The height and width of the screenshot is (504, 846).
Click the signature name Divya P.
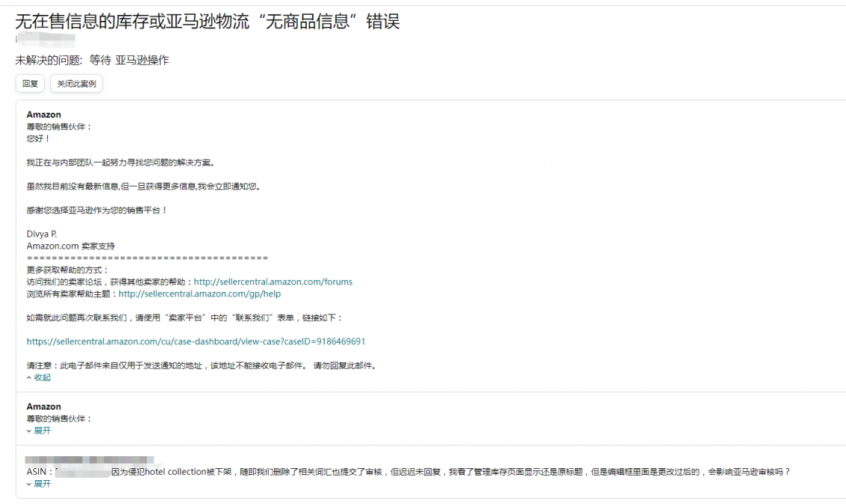(x=42, y=234)
